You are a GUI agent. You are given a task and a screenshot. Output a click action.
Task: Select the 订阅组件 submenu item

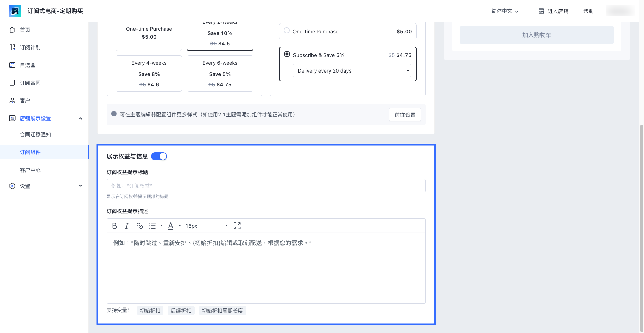(x=44, y=152)
